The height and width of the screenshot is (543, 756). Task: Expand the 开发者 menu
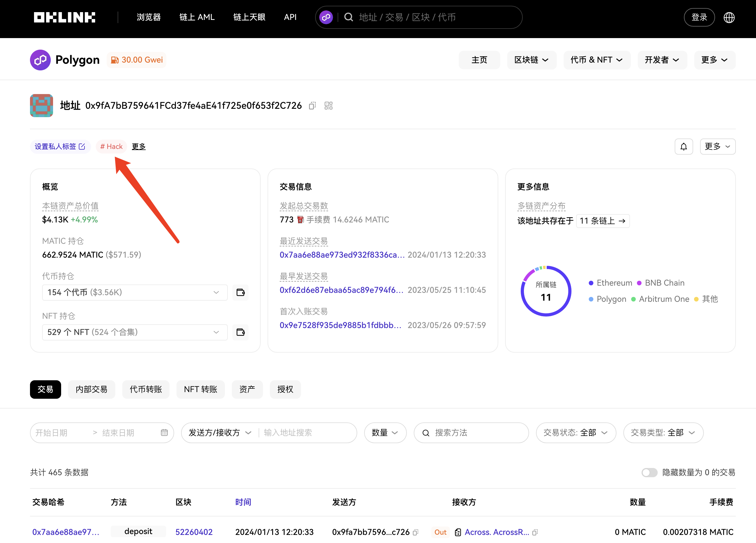tap(662, 60)
